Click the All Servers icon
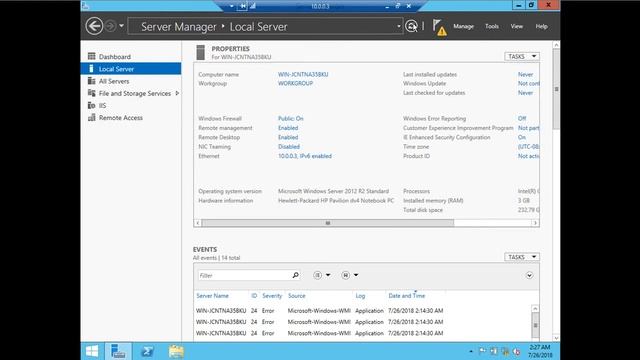The height and width of the screenshot is (360, 640). (x=91, y=81)
